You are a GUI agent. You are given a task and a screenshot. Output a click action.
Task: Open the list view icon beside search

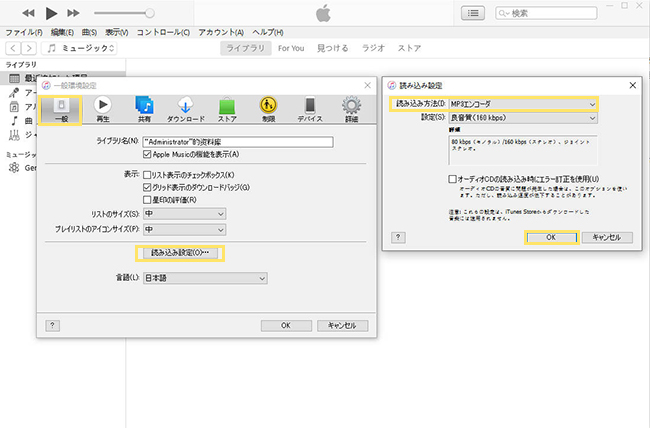point(473,13)
